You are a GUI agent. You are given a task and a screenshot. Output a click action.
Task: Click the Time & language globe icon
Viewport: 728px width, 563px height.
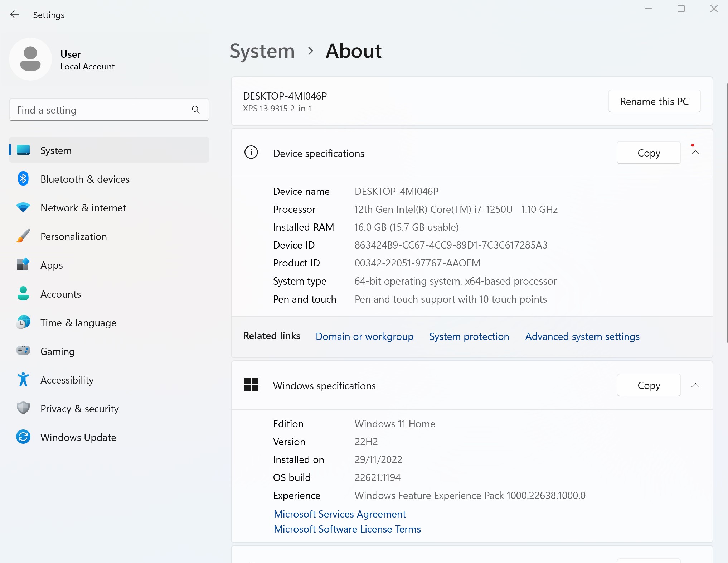(x=23, y=322)
